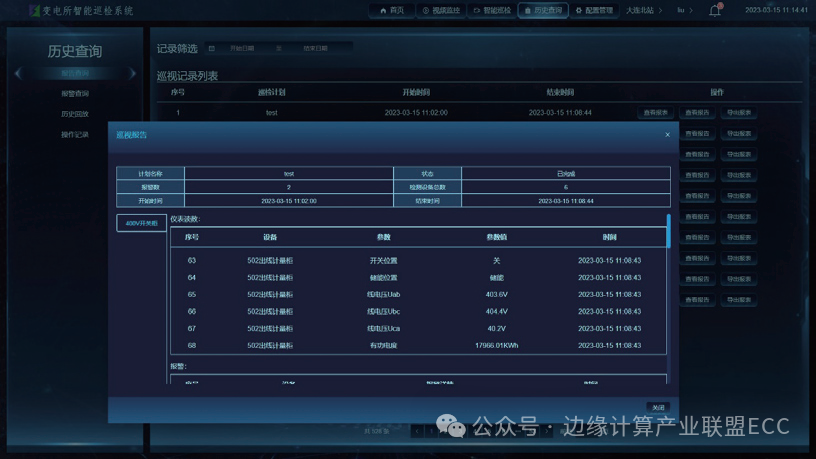Screen dimensions: 816x459
Task: Click the notification bell icon
Action: tap(716, 10)
